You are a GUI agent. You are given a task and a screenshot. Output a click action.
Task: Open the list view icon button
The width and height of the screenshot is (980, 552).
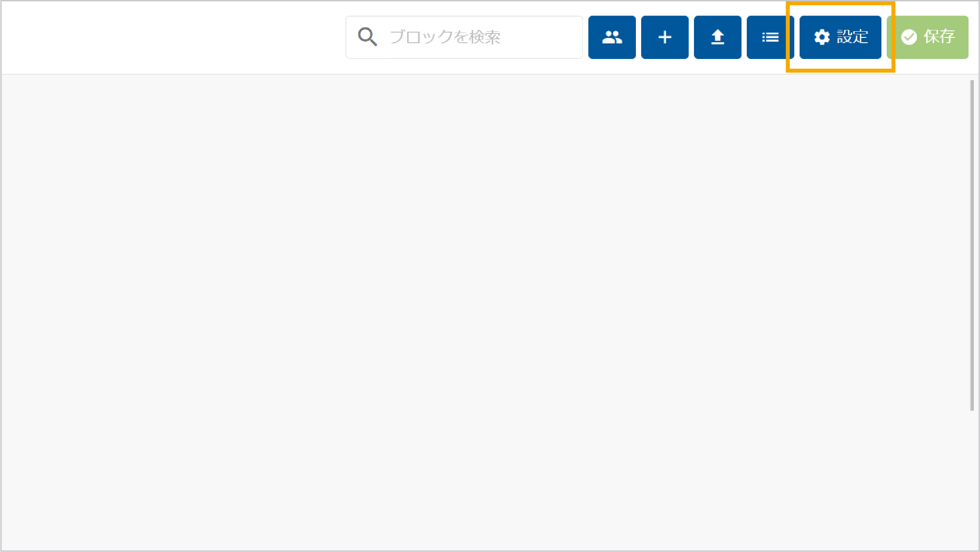770,37
